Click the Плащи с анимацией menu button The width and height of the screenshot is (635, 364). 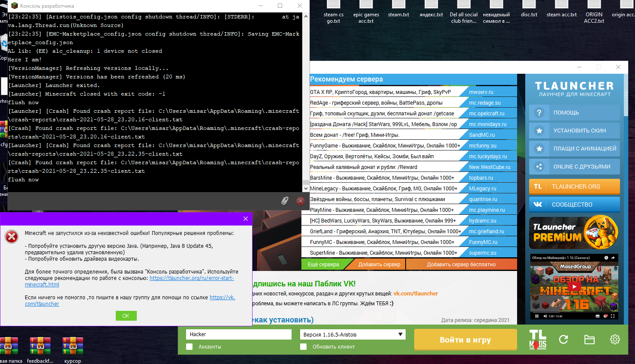coord(575,149)
